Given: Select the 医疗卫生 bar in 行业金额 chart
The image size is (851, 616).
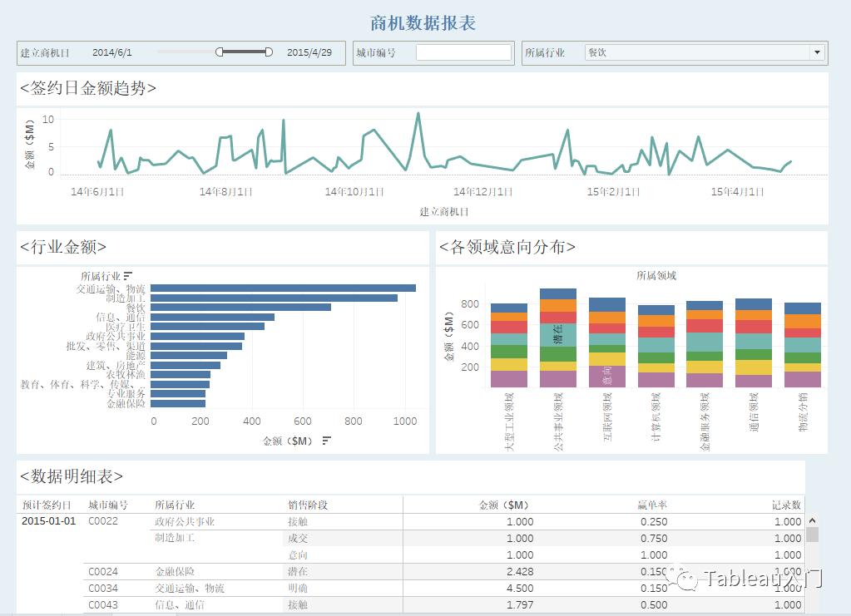Looking at the screenshot, I should [x=208, y=327].
